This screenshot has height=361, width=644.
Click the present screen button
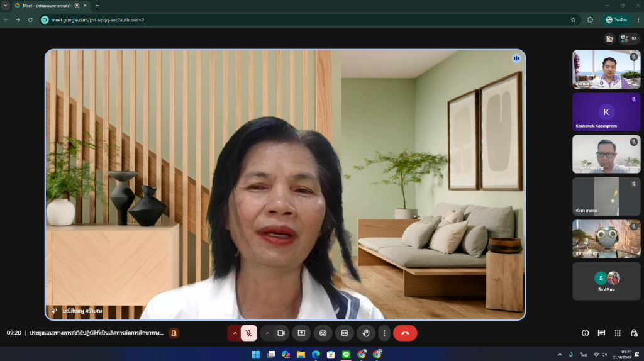coord(301,333)
